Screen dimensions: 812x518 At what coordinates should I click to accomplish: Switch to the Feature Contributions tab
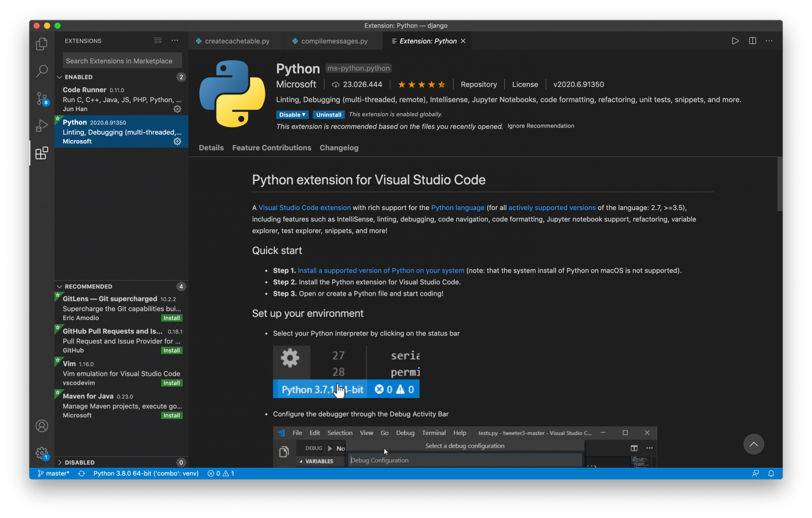272,148
